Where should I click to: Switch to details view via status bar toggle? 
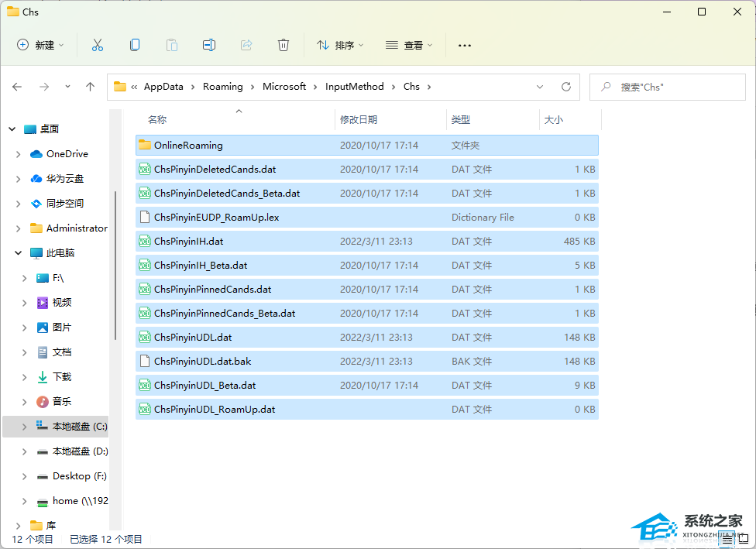727,537
